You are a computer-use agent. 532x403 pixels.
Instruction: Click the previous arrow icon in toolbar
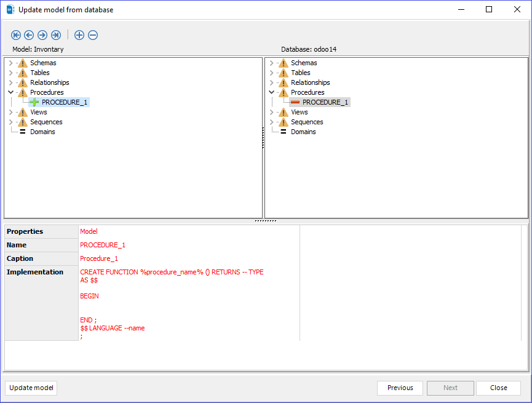click(x=29, y=35)
